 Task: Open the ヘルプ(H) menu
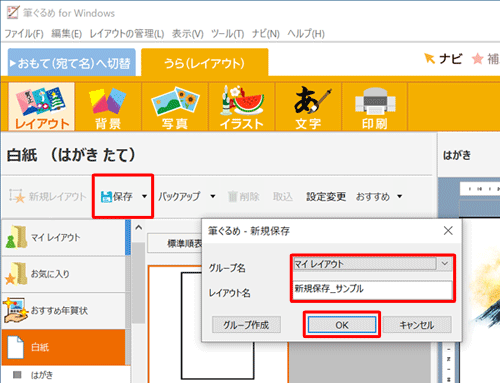306,34
